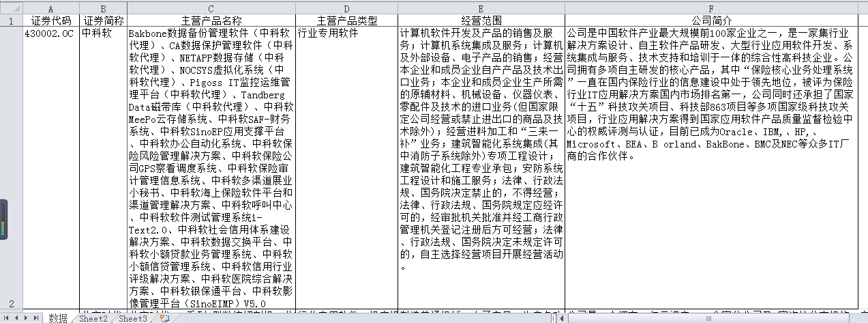Click the Insert Worksheet icon after Sheet3
The image size is (868, 323).
pos(164,318)
